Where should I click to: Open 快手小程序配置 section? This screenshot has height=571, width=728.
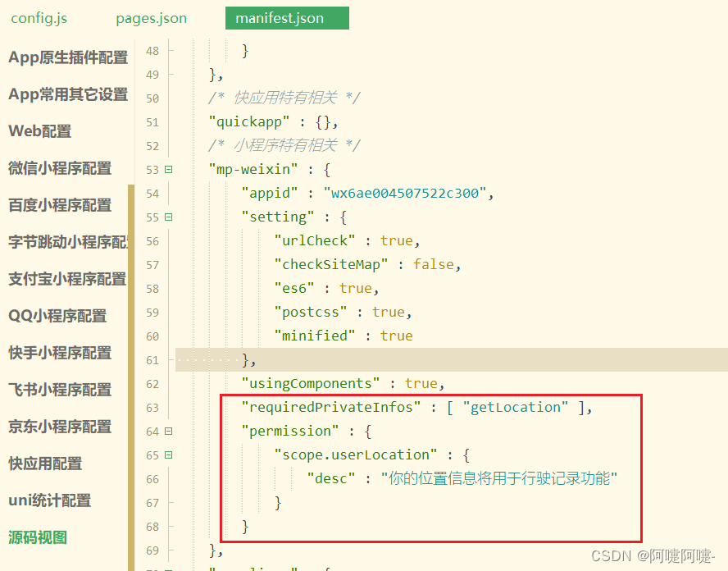pos(60,353)
